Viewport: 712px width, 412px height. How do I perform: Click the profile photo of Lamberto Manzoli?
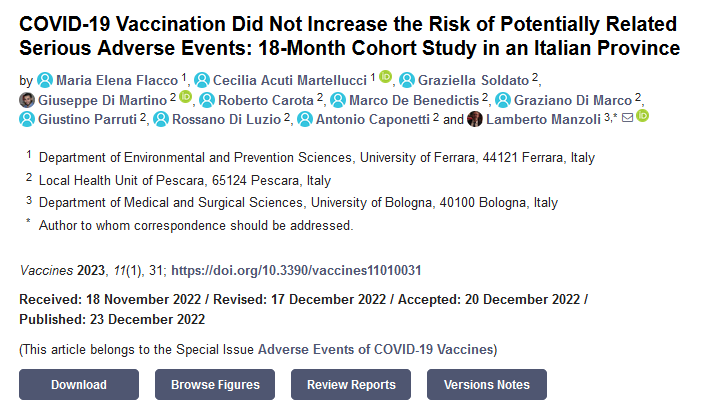coord(475,119)
